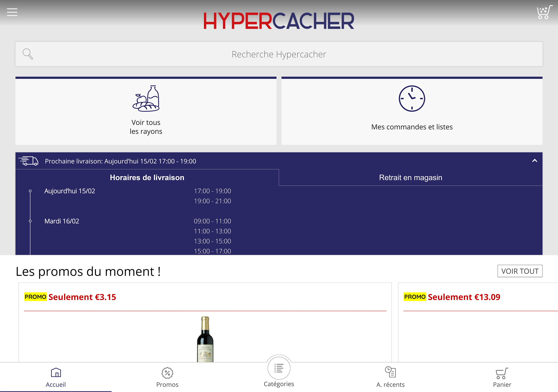Open the Panier tab label
This screenshot has width=558, height=392.
(502, 385)
